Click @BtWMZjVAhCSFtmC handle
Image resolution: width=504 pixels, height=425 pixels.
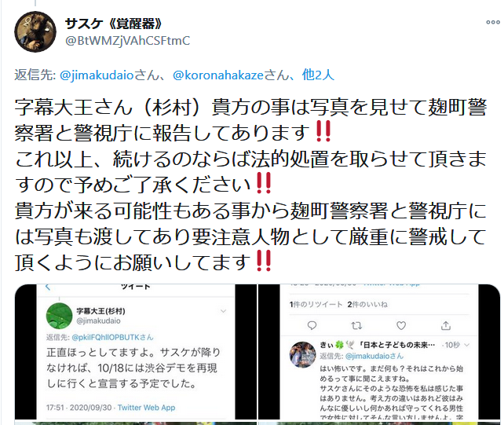point(128,41)
